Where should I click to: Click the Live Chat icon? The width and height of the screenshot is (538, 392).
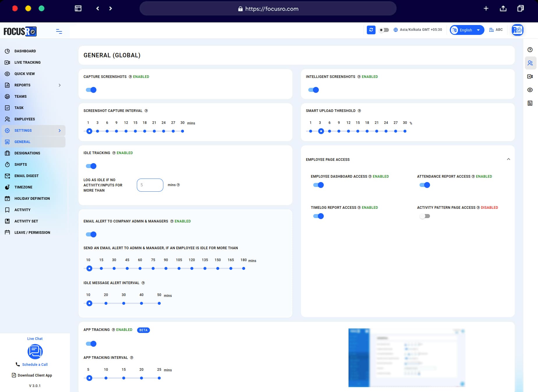tap(35, 352)
